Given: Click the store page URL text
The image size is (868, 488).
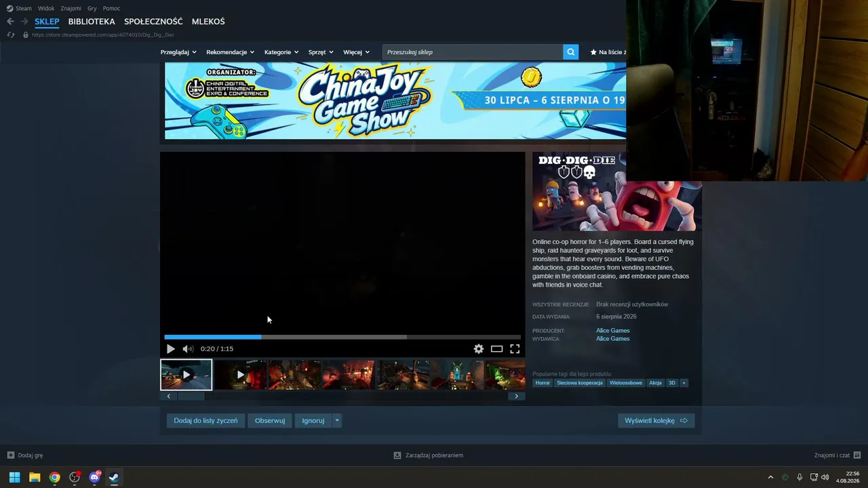Looking at the screenshot, I should coord(103,35).
